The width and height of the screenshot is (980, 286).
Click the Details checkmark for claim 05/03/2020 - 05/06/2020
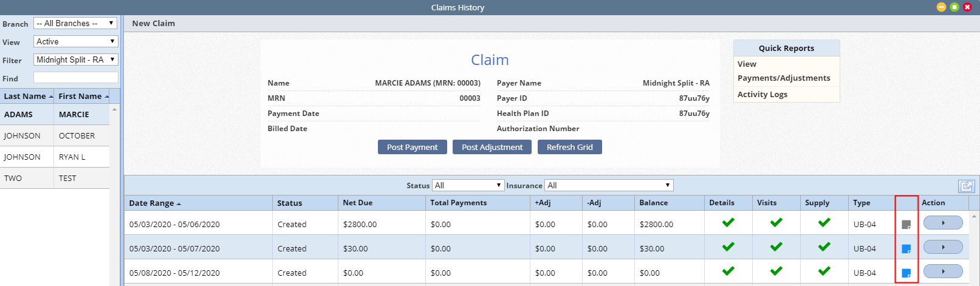pos(728,223)
